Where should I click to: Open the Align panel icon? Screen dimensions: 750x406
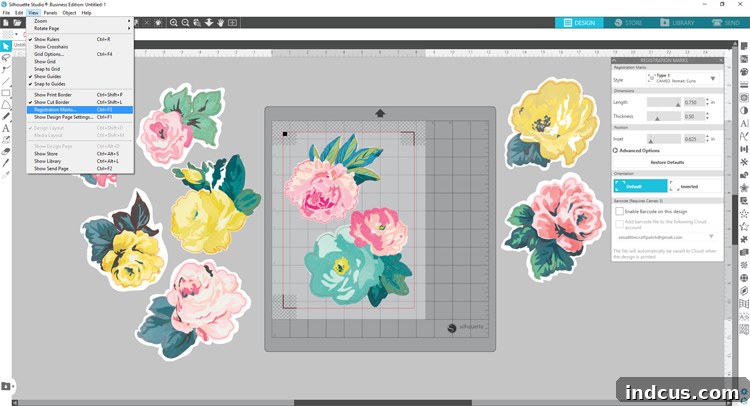744,149
